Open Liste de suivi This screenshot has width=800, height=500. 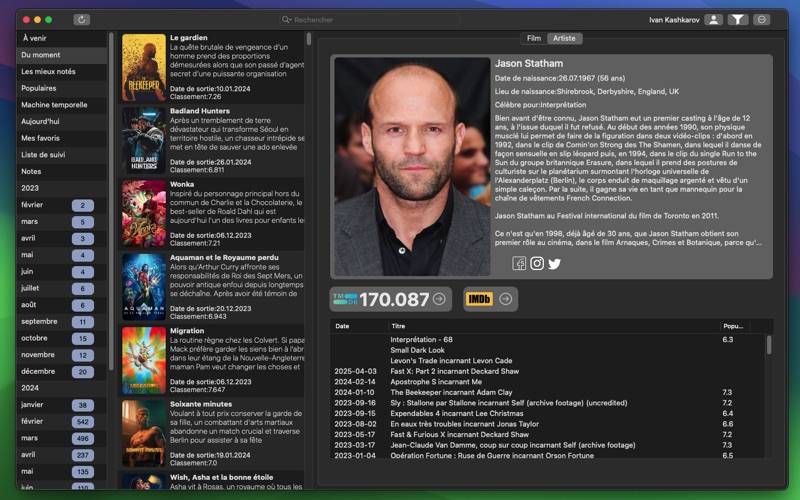click(62, 155)
